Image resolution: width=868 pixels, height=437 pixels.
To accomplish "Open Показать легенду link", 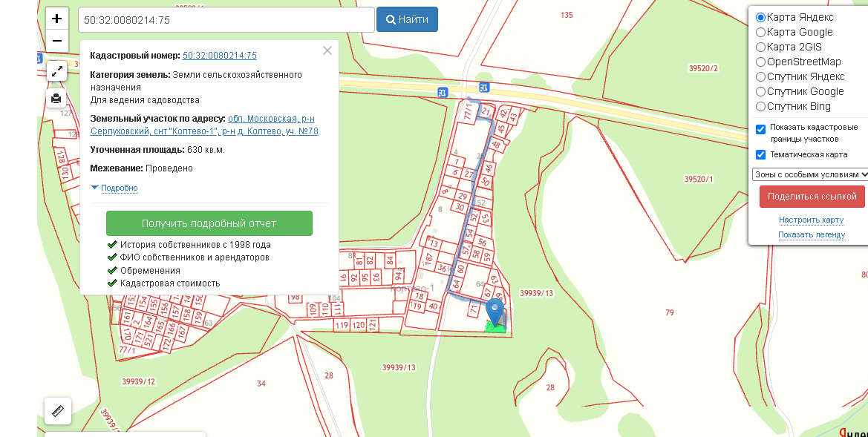I will tap(812, 234).
